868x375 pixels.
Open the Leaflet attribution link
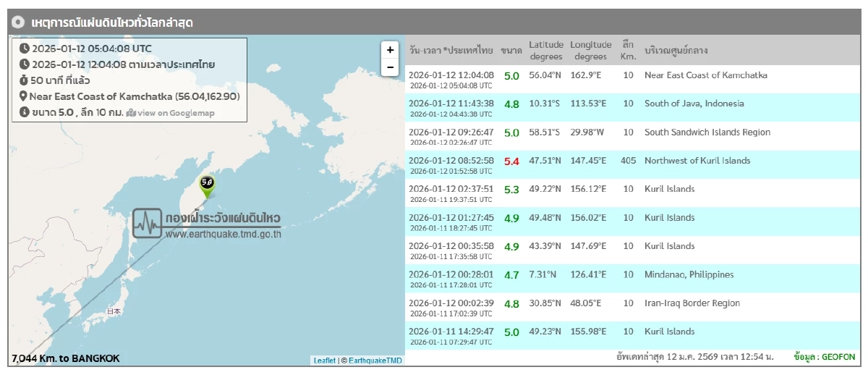click(x=324, y=360)
